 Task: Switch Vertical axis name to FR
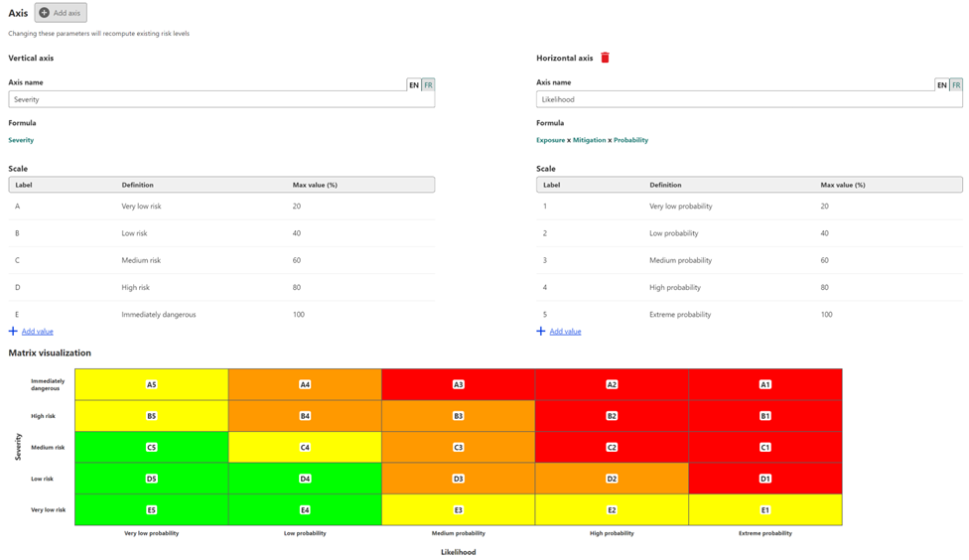[428, 85]
